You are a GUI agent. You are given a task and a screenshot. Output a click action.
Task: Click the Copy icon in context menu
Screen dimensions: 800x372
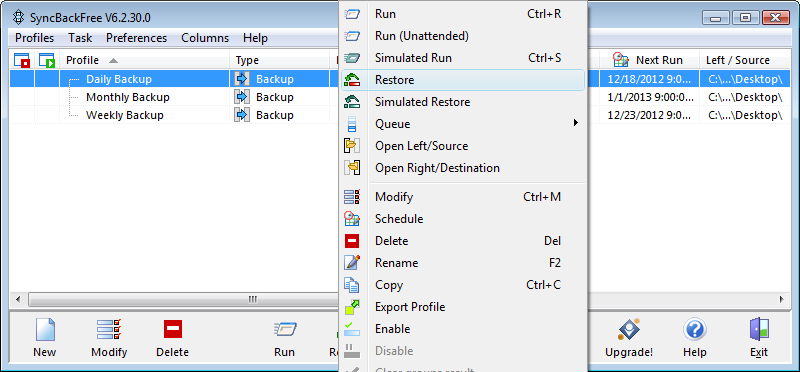pyautogui.click(x=353, y=285)
